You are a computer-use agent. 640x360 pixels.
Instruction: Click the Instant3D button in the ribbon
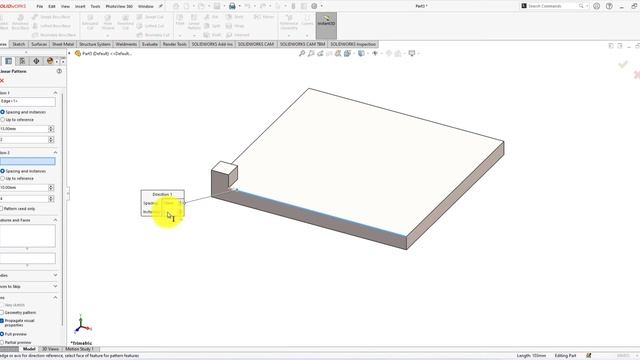[326, 25]
